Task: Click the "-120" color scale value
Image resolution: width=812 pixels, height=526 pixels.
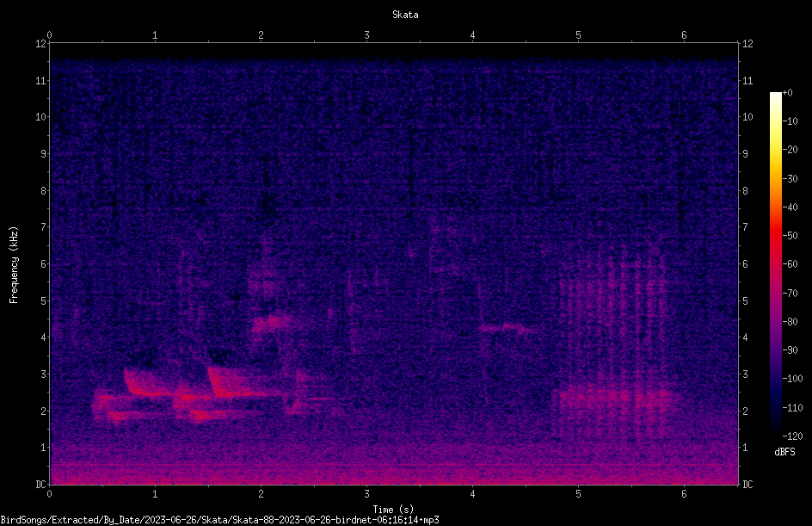Action: (792, 436)
